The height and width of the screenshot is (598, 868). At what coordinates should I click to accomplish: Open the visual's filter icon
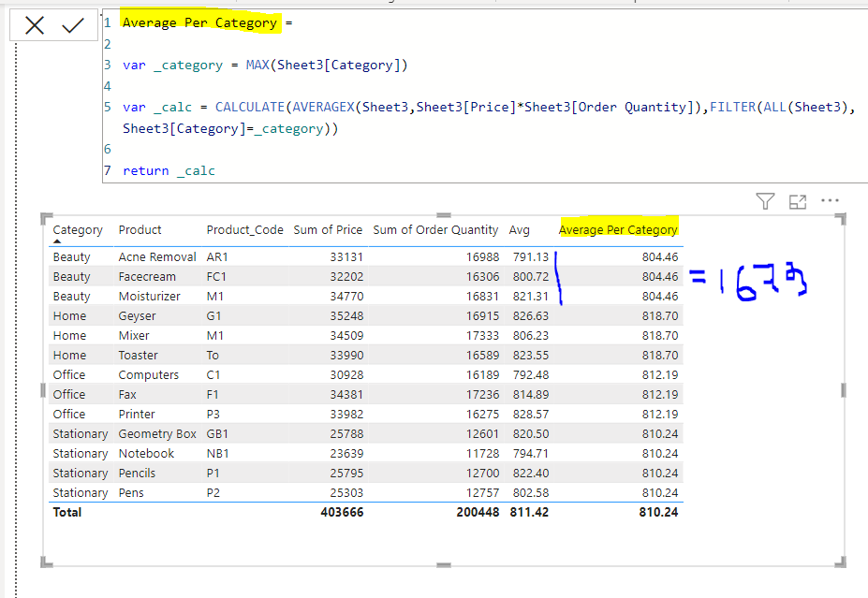tap(765, 201)
